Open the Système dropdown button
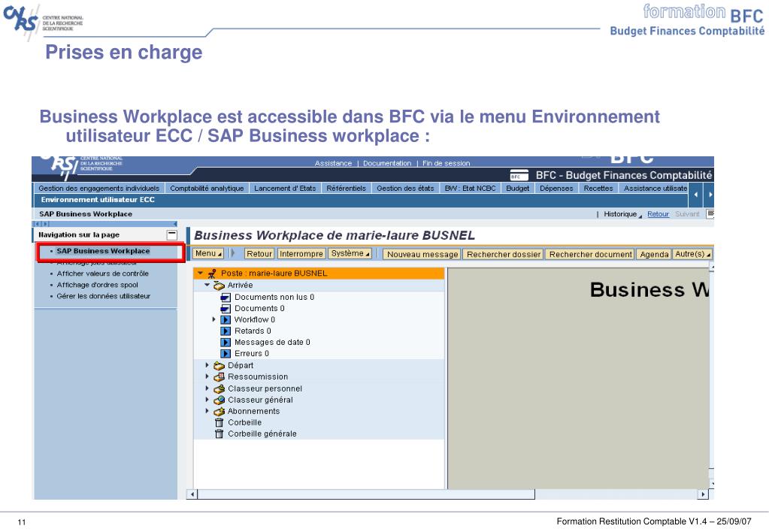This screenshot has width=769, height=532. 350,253
